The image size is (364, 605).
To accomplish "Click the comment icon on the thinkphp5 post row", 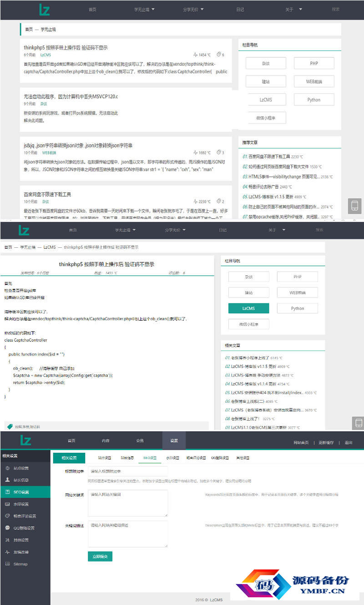I will [219, 55].
